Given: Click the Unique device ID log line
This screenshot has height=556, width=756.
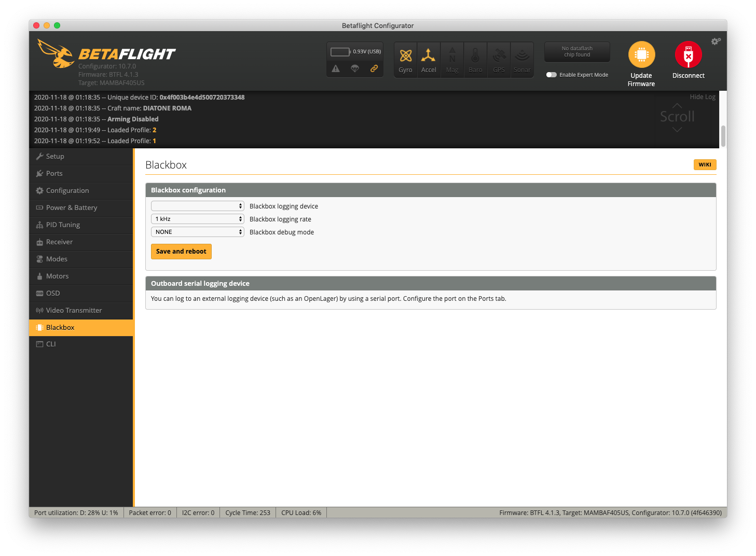Looking at the screenshot, I should tap(139, 97).
